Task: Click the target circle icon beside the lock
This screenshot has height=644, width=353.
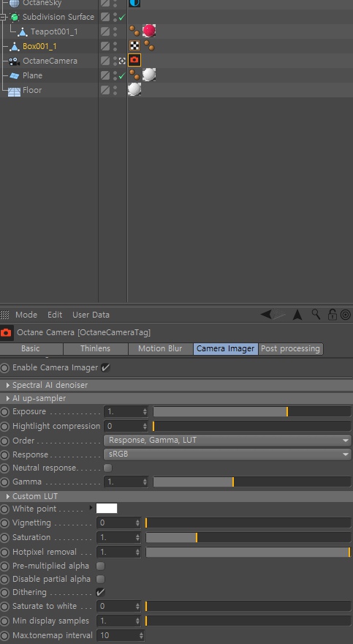Action: (x=346, y=315)
